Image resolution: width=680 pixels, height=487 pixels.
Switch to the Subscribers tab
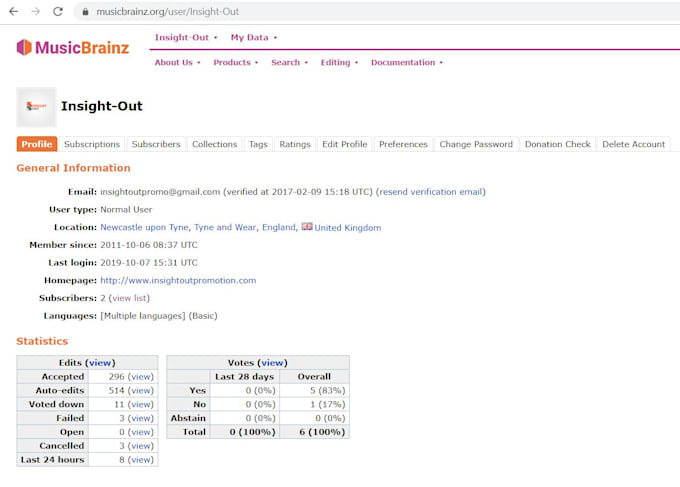156,144
